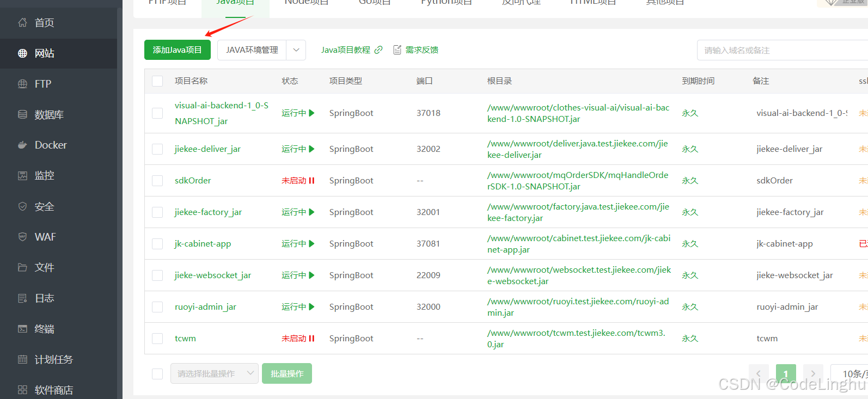Click the previous page arrow
The width and height of the screenshot is (868, 399).
759,374
